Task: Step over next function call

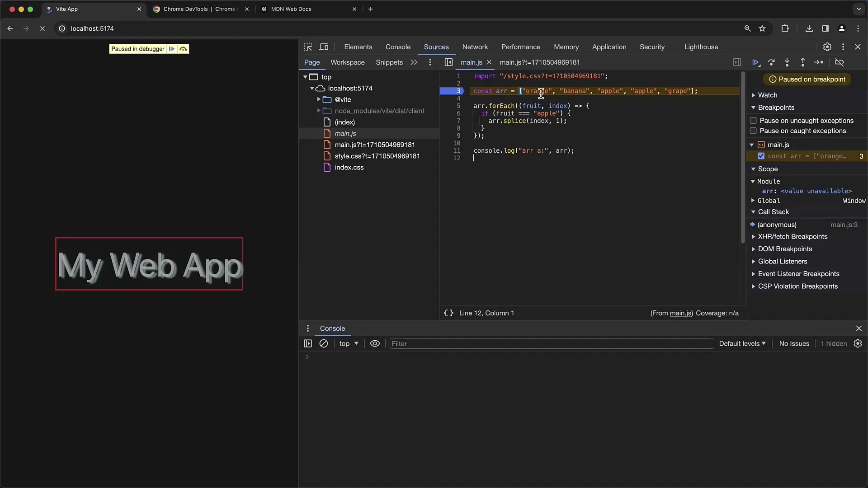Action: 771,62
